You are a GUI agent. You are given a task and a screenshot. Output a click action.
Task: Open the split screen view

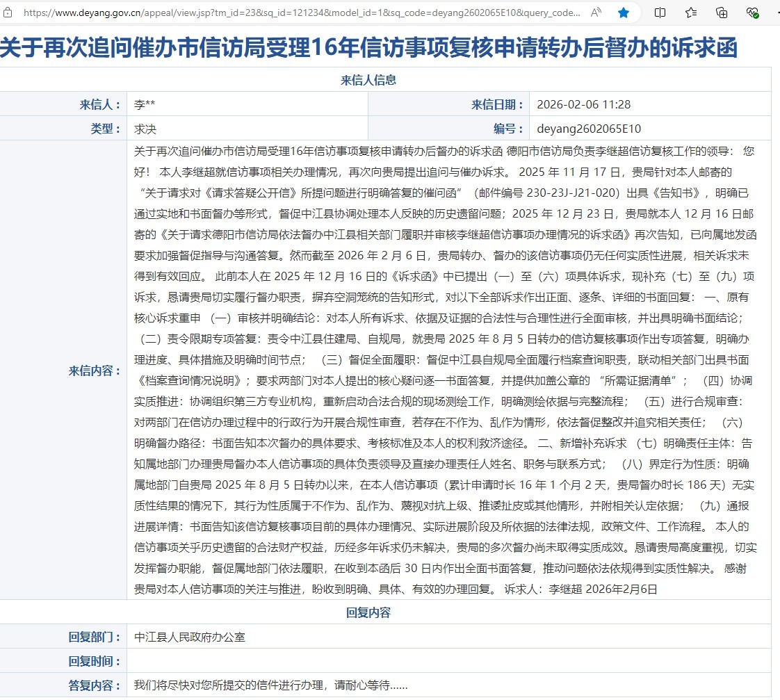click(660, 13)
